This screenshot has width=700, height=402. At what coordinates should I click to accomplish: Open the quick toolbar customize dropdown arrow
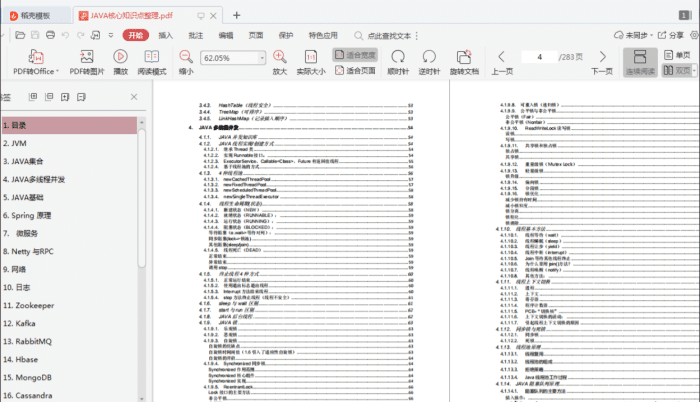111,35
